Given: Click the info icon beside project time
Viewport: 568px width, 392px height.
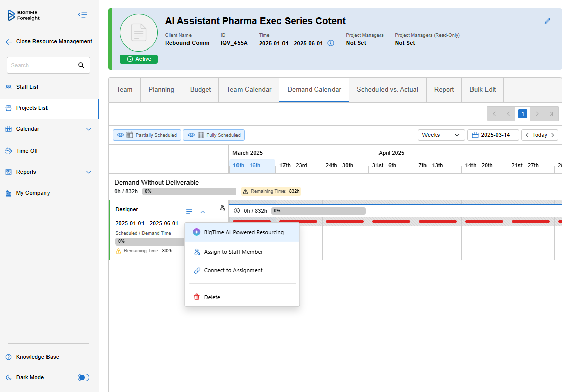Looking at the screenshot, I should [x=331, y=43].
